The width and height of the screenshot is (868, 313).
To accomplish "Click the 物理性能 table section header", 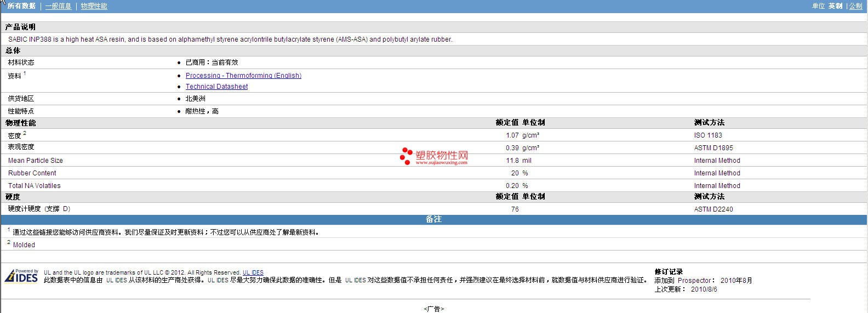I will [20, 123].
